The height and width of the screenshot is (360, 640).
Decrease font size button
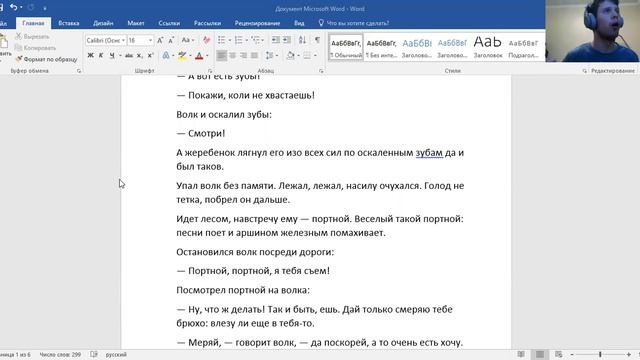pos(171,40)
